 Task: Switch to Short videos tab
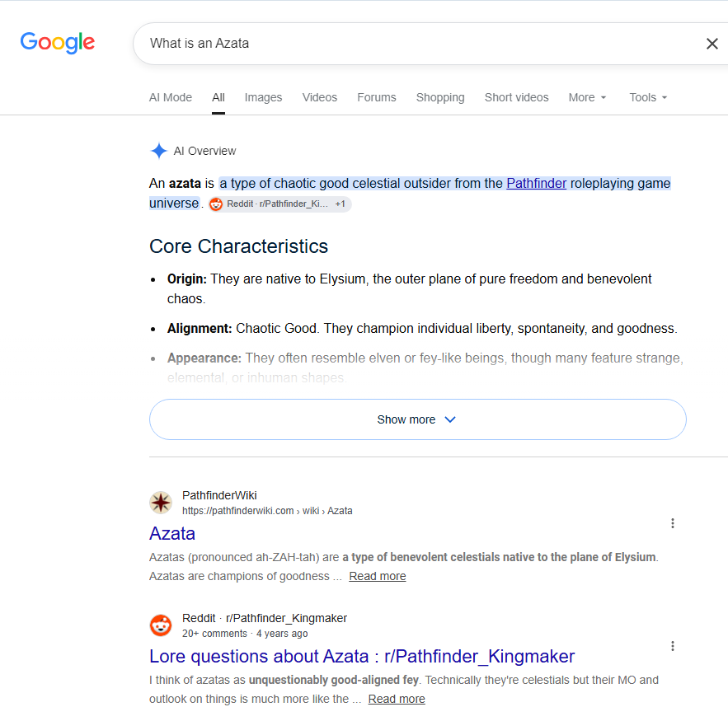click(x=516, y=97)
